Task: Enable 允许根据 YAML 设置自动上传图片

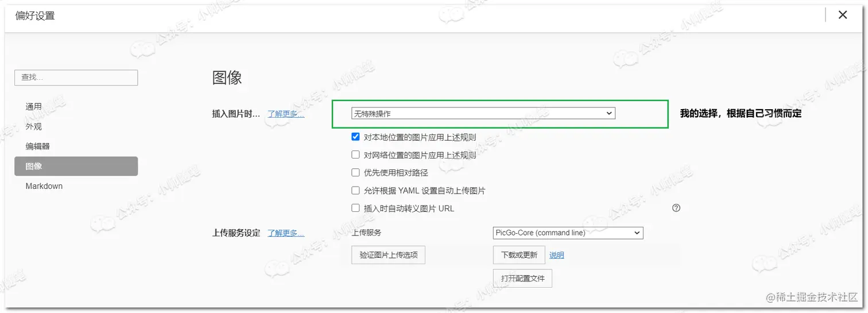Action: pyautogui.click(x=355, y=191)
